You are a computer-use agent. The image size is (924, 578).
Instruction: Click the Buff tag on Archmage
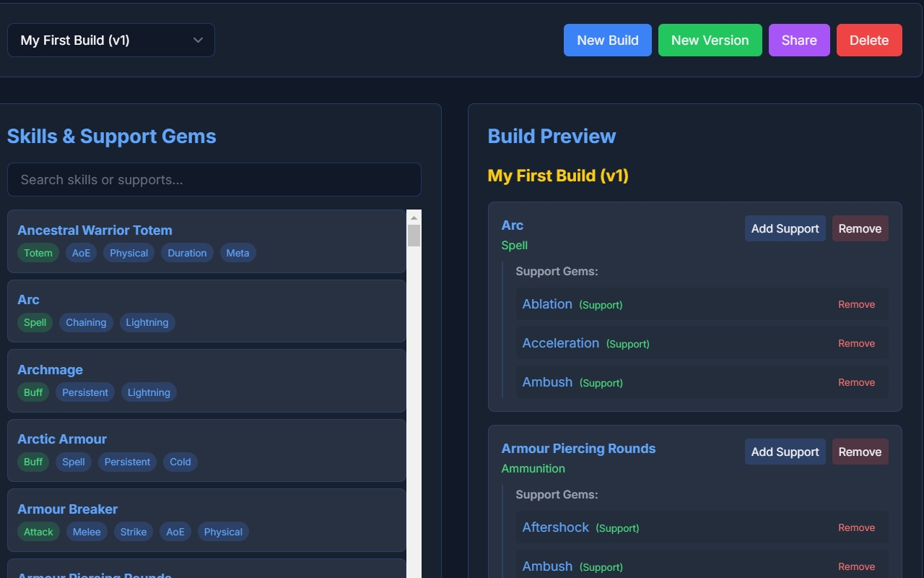click(x=33, y=392)
